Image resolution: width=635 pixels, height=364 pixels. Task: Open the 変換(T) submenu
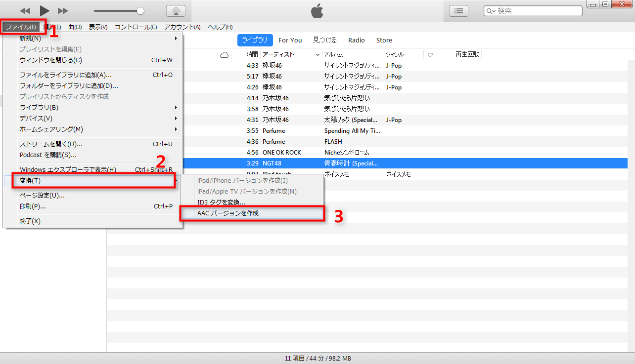93,181
